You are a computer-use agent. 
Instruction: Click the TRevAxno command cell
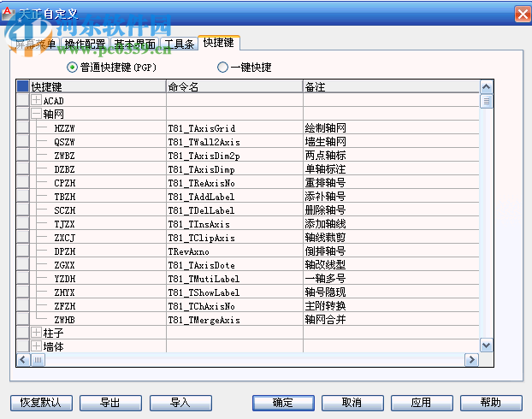click(x=234, y=251)
